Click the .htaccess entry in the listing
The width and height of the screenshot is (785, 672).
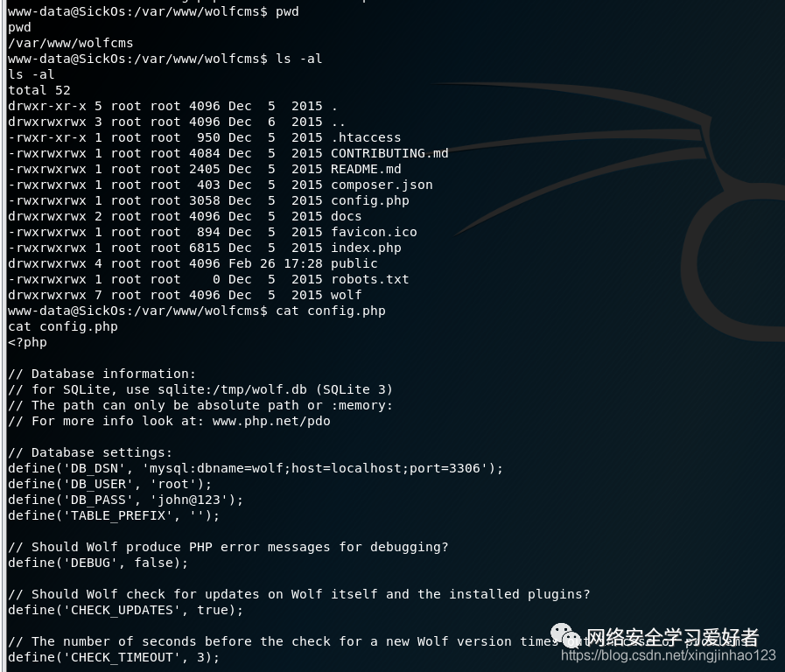[x=366, y=137]
